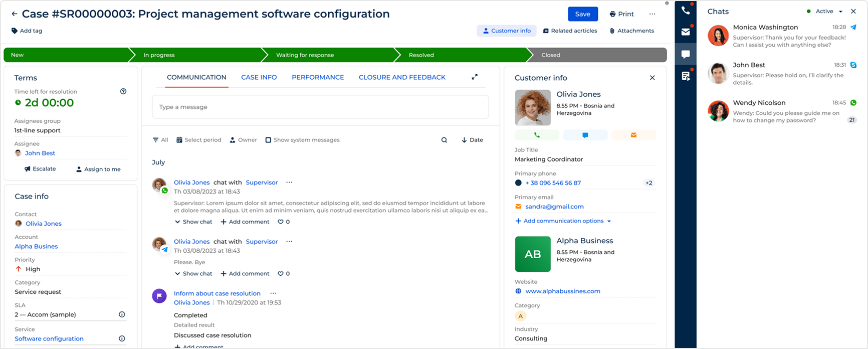Click the help icon beside time left for resolution
Image resolution: width=868 pixels, height=349 pixels.
123,91
